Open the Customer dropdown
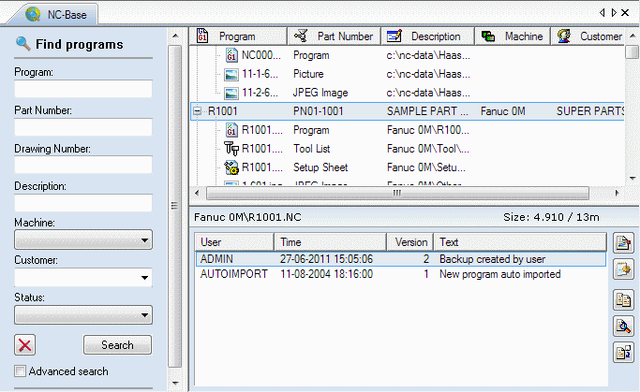640x392 pixels. coord(83,278)
